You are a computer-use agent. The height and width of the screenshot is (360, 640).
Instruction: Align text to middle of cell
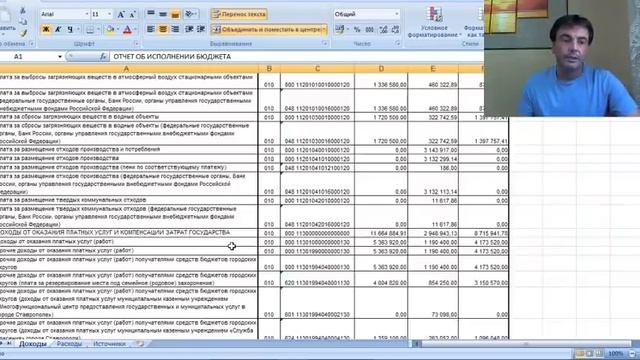tap(163, 14)
